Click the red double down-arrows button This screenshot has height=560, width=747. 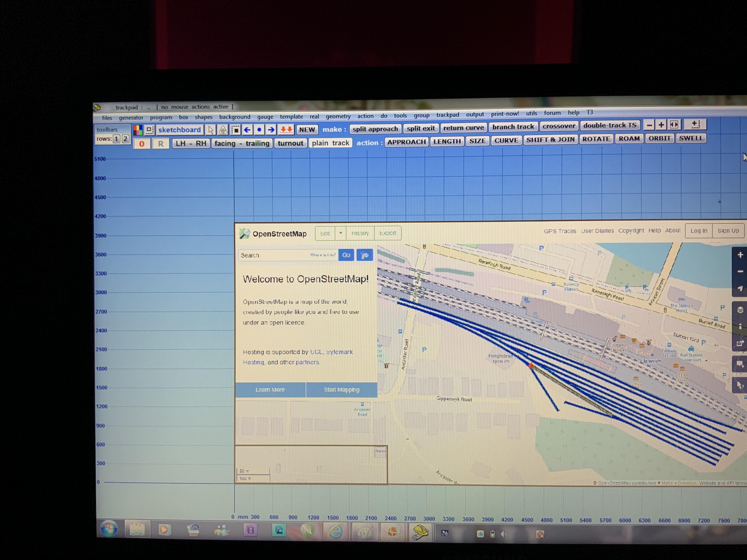tap(286, 129)
